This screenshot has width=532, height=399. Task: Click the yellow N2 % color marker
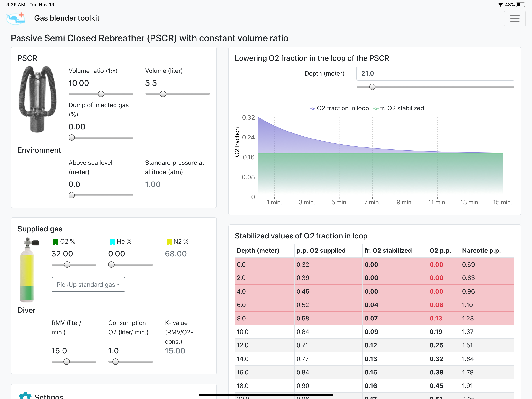pos(169,242)
